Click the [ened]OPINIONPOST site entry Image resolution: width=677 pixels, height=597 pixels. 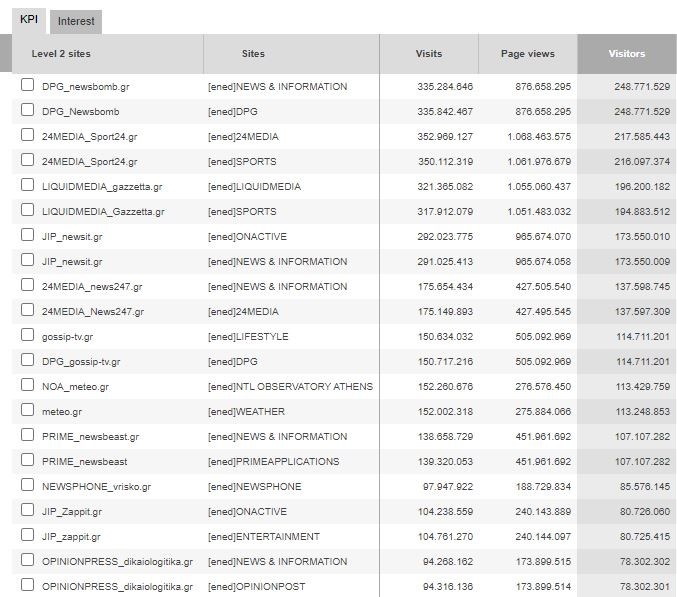tap(256, 587)
